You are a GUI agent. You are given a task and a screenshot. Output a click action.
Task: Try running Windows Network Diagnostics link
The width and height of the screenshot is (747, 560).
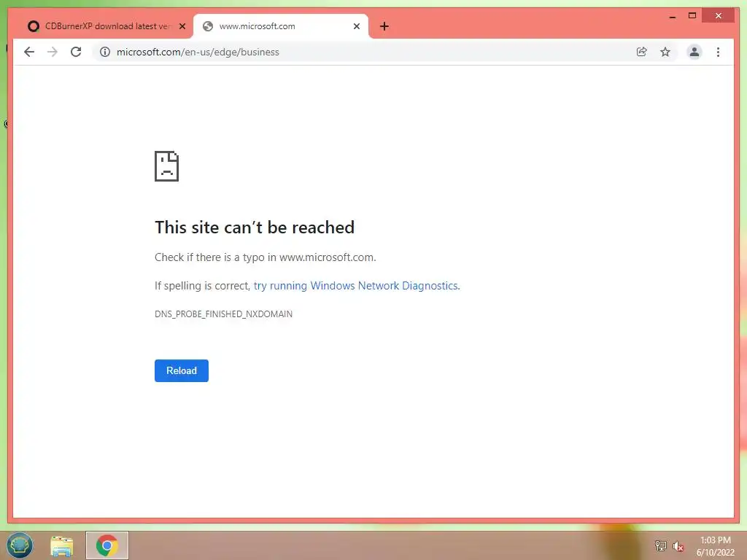point(356,286)
